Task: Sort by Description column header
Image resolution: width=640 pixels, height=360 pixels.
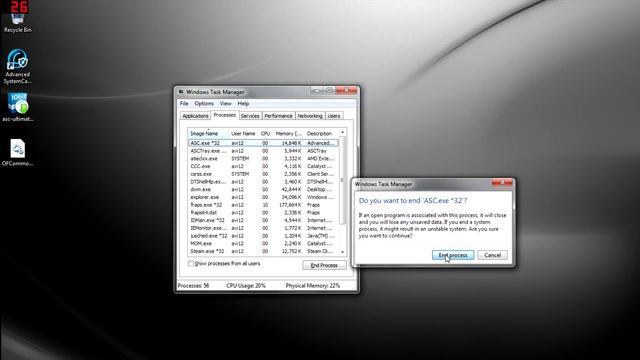Action: [x=322, y=133]
